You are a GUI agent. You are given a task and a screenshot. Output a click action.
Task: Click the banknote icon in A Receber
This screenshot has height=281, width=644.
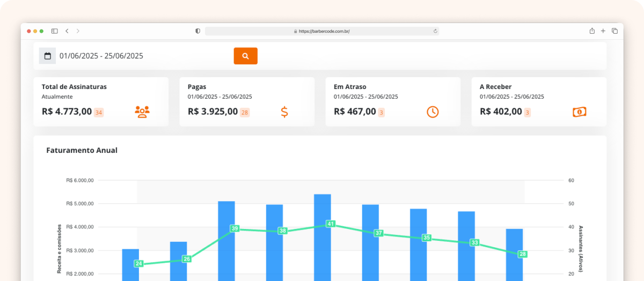point(579,112)
